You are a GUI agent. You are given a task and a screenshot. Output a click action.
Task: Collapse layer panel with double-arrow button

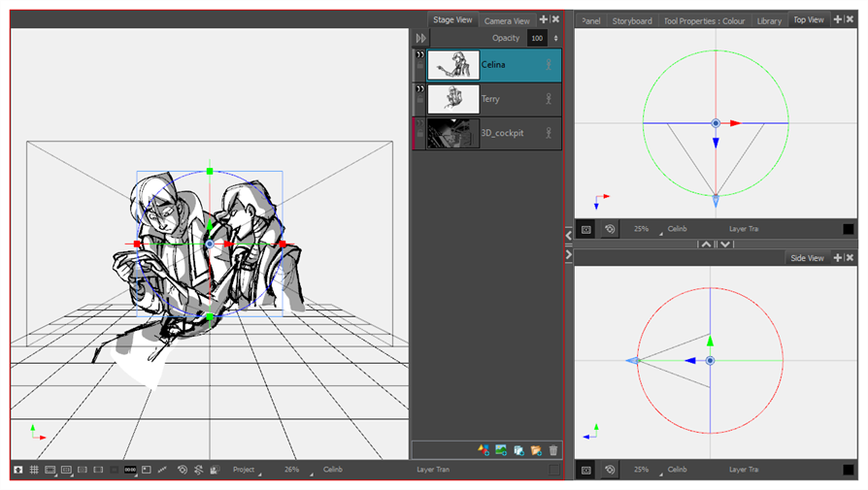(x=420, y=38)
